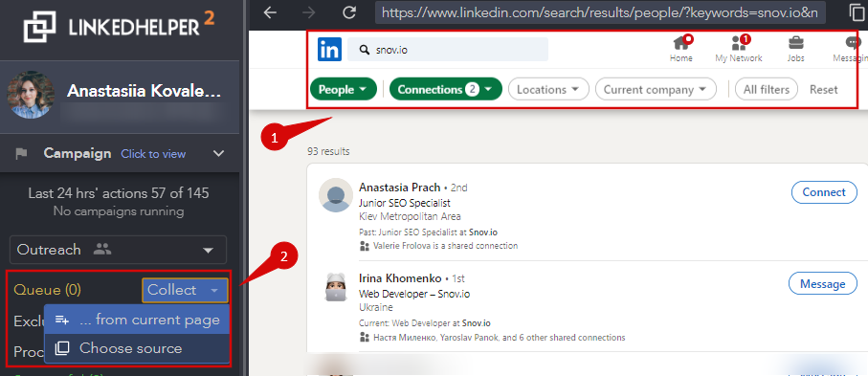The width and height of the screenshot is (868, 376).
Task: Open the Collect dropdown button
Action: click(x=185, y=290)
